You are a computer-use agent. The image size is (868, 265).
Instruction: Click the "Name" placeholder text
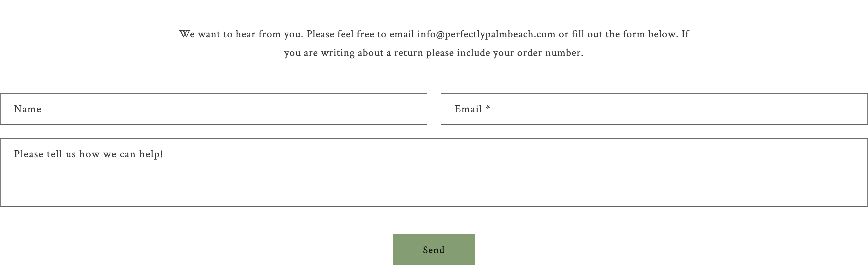point(28,109)
